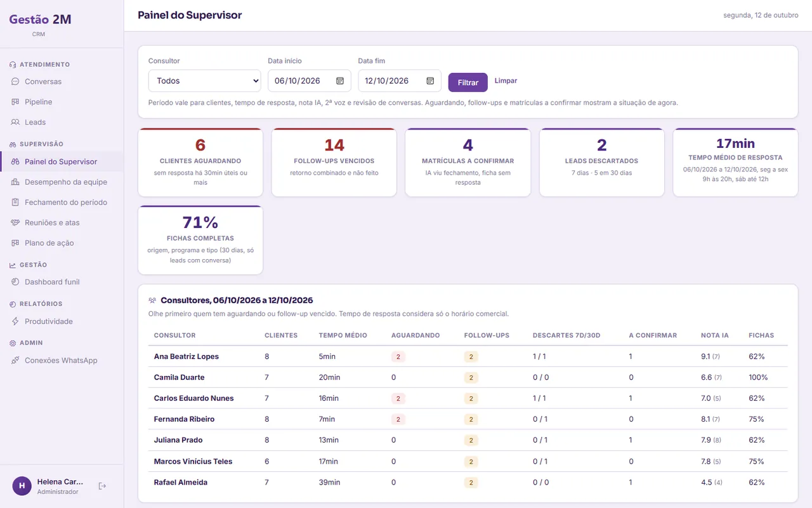Go to the Leads menu item
This screenshot has height=508, width=812.
[62, 122]
